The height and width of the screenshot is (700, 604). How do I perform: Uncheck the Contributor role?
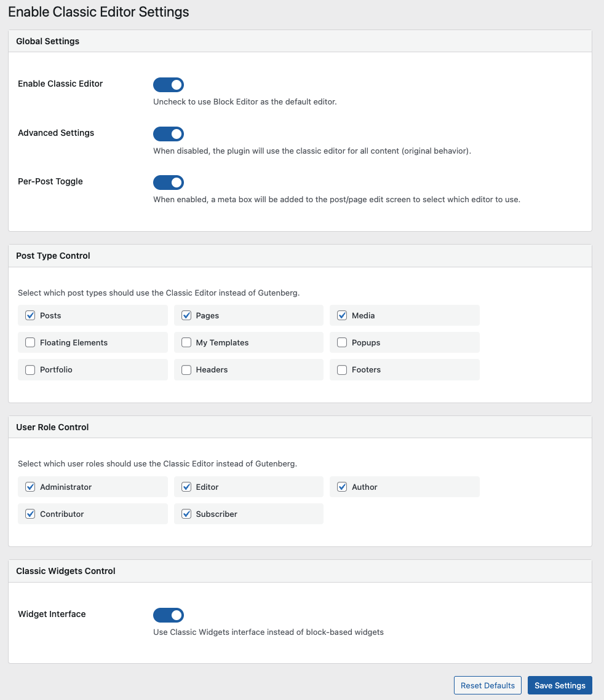30,514
